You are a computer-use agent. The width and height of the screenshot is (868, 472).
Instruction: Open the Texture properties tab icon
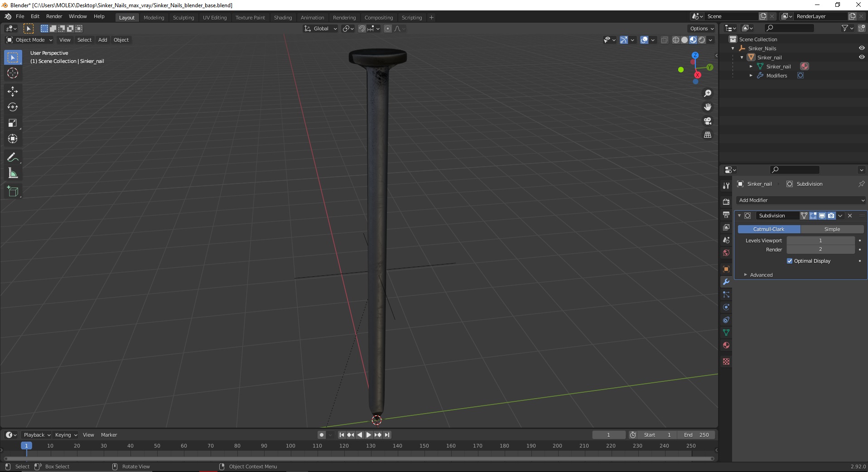[726, 361]
